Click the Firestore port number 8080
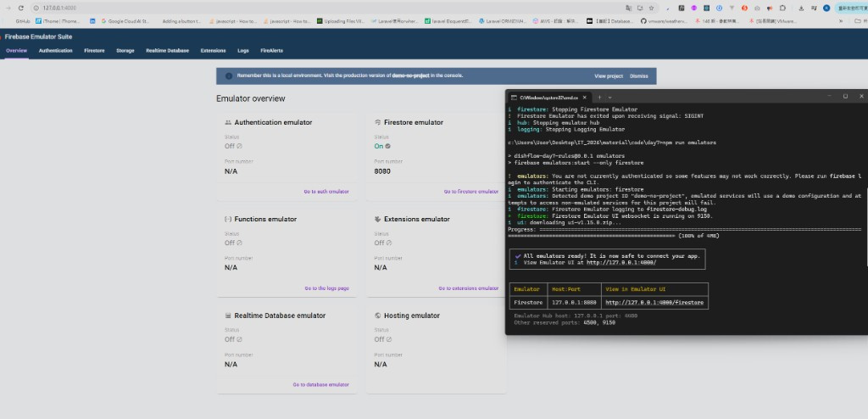This screenshot has height=419, width=868. pyautogui.click(x=382, y=171)
